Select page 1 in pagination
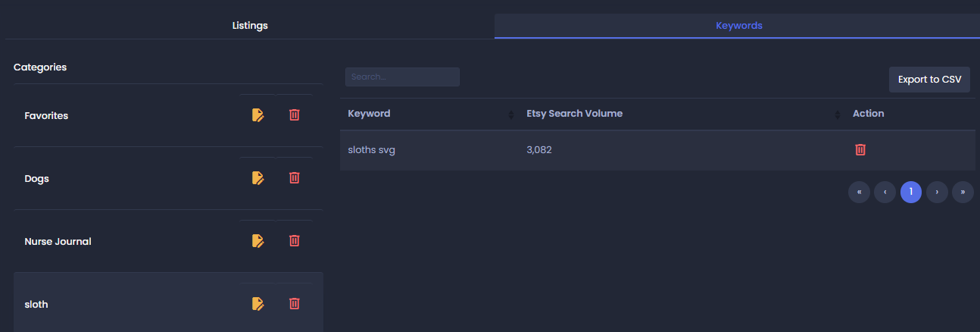 [911, 193]
